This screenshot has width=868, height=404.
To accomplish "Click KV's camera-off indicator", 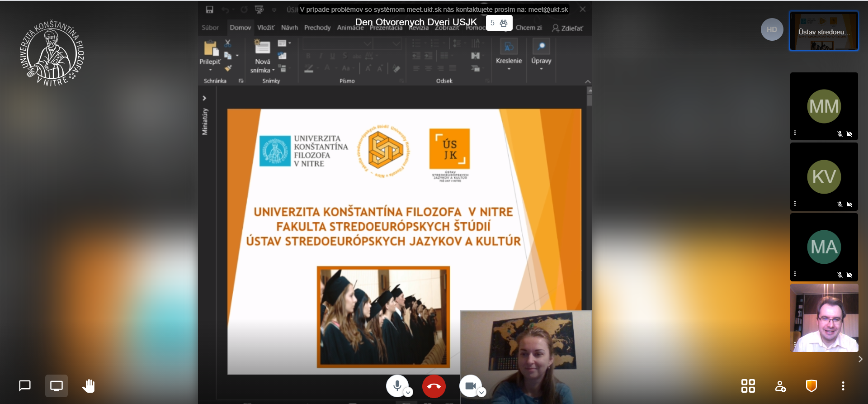I will pos(849,204).
